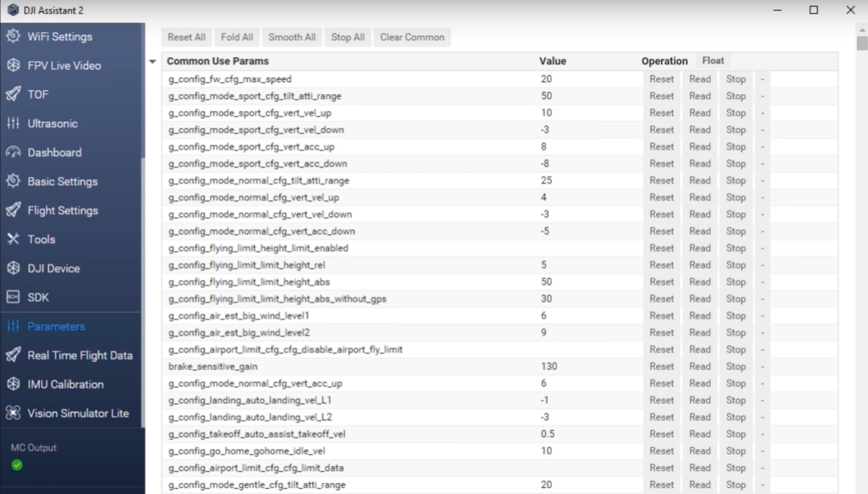Viewport: 868px width, 494px height.
Task: Select the g_config_landing_auto_landing_vel_L1 row name
Action: [250, 400]
